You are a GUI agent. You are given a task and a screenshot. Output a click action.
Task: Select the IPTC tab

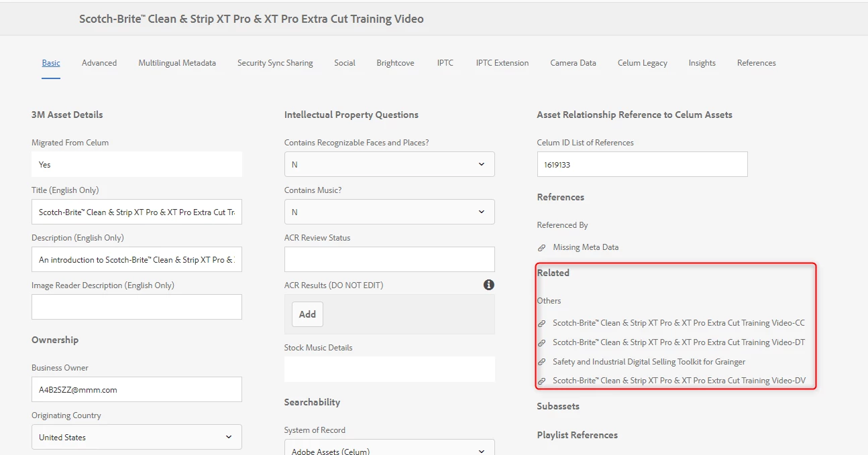tap(445, 63)
